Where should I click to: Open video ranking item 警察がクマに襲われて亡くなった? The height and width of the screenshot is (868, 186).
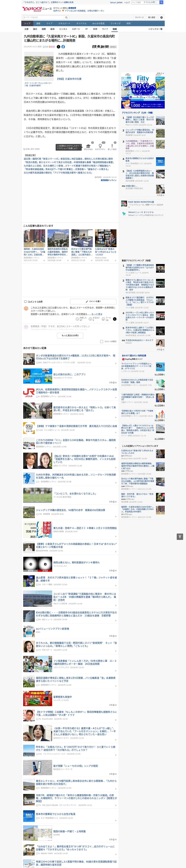(140, 285)
